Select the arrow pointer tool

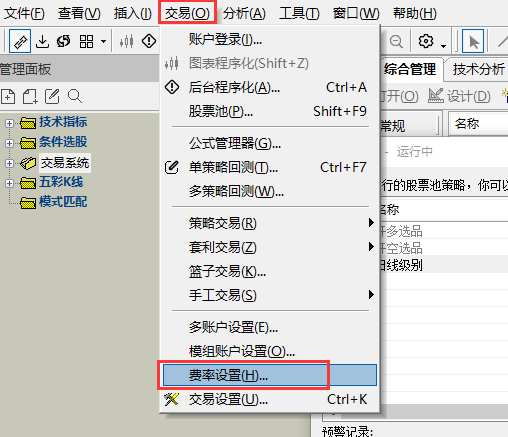pyautogui.click(x=473, y=41)
